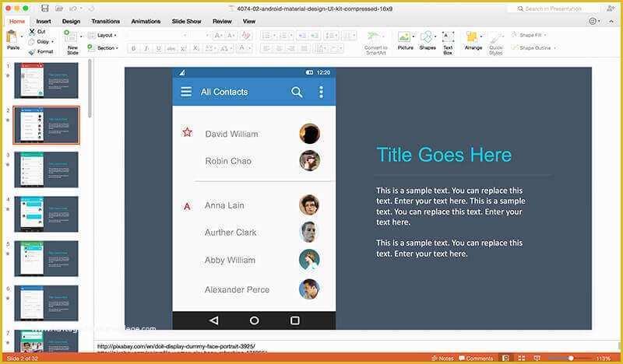This screenshot has width=623, height=364.
Task: Click the 'David William' contact on the slide
Action: (x=231, y=134)
